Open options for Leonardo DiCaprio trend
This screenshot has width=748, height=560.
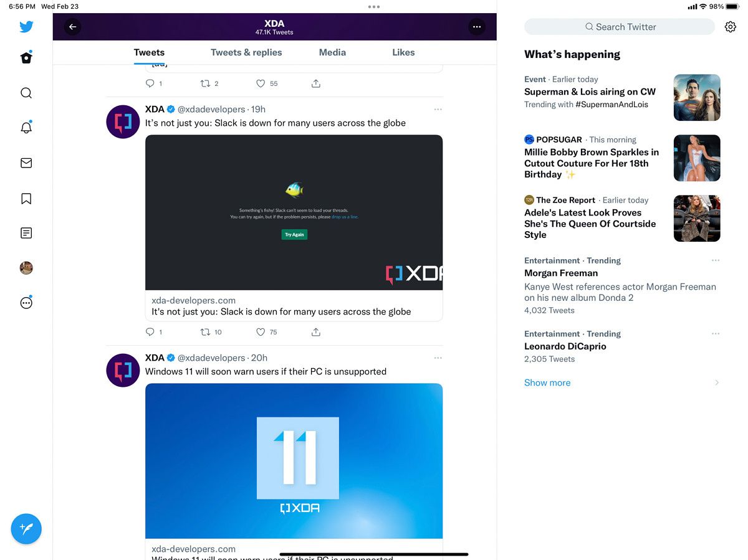716,334
